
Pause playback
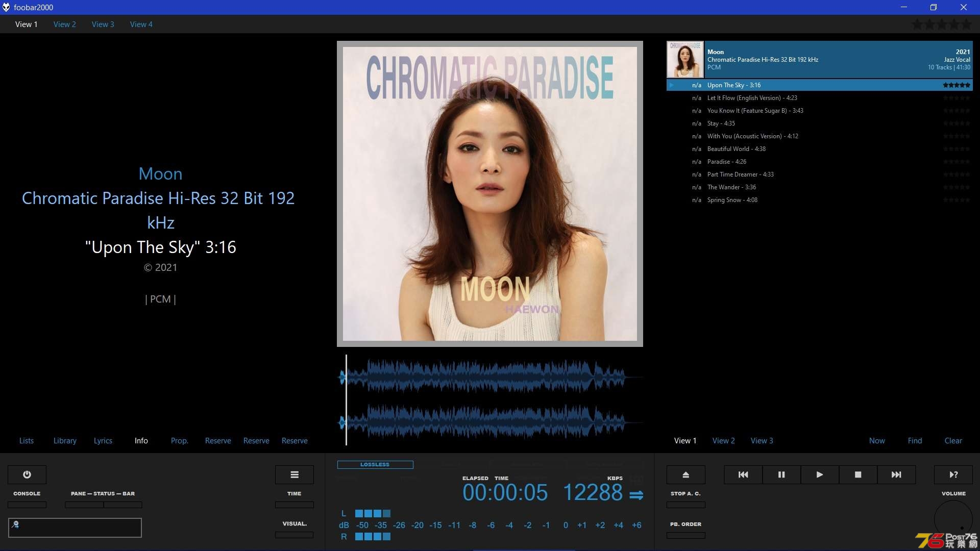click(x=781, y=474)
